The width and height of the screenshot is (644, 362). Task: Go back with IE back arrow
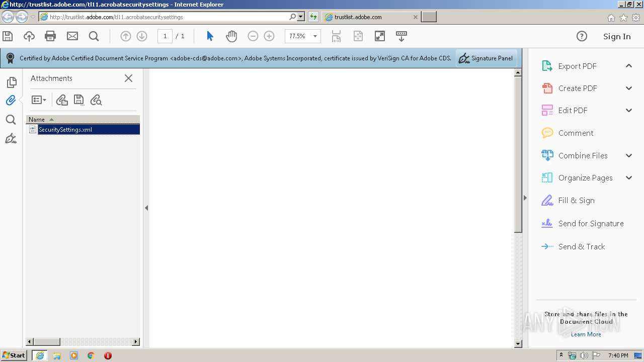click(x=8, y=17)
